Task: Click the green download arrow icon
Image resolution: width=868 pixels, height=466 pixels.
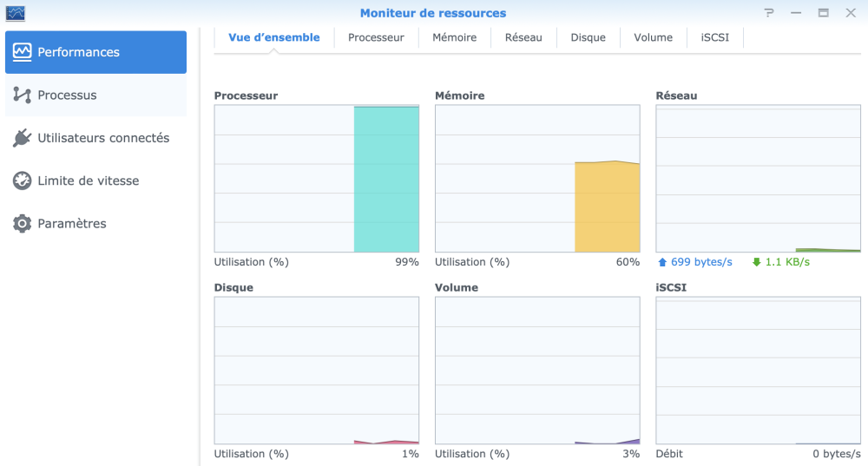Action: pyautogui.click(x=757, y=262)
